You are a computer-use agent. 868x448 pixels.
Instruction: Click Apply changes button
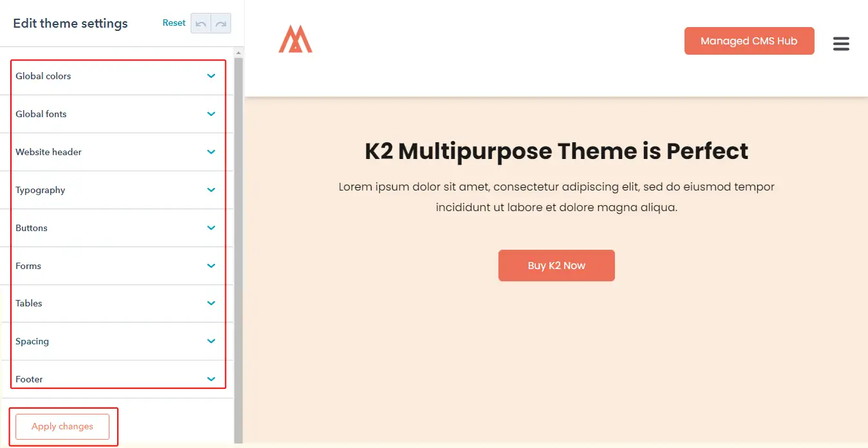pos(62,426)
